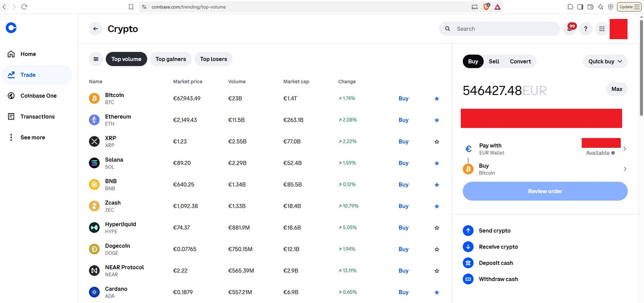Expand Buy Bitcoin asset chevron
The image size is (644, 303).
625,169
